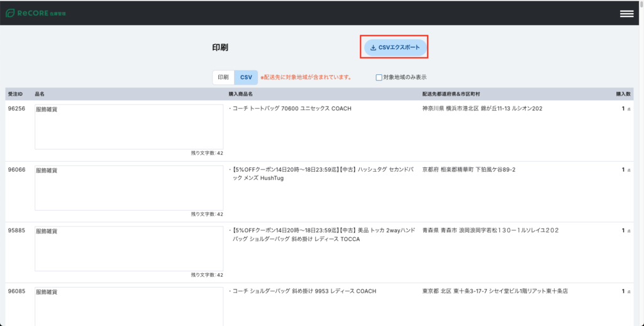
Task: Click the ReCORE logo
Action: tap(35, 13)
